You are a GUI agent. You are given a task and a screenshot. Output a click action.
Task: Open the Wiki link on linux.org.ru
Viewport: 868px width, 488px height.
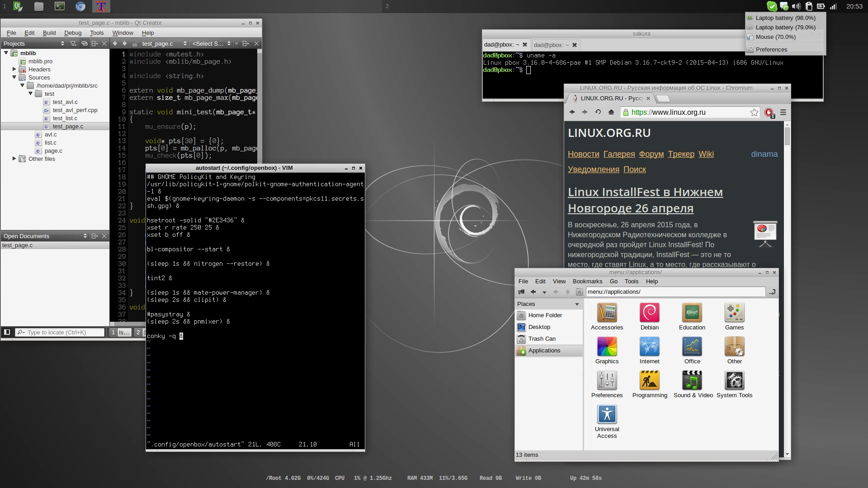(x=706, y=154)
